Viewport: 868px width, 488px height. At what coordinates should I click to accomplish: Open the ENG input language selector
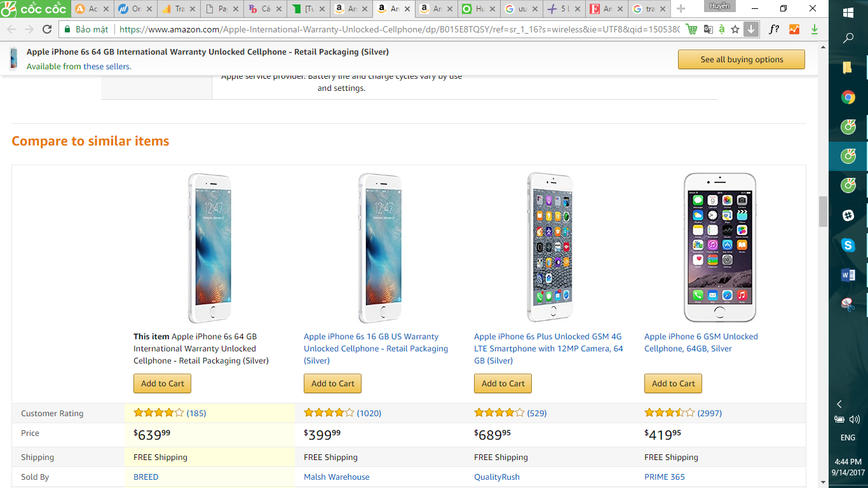(848, 438)
